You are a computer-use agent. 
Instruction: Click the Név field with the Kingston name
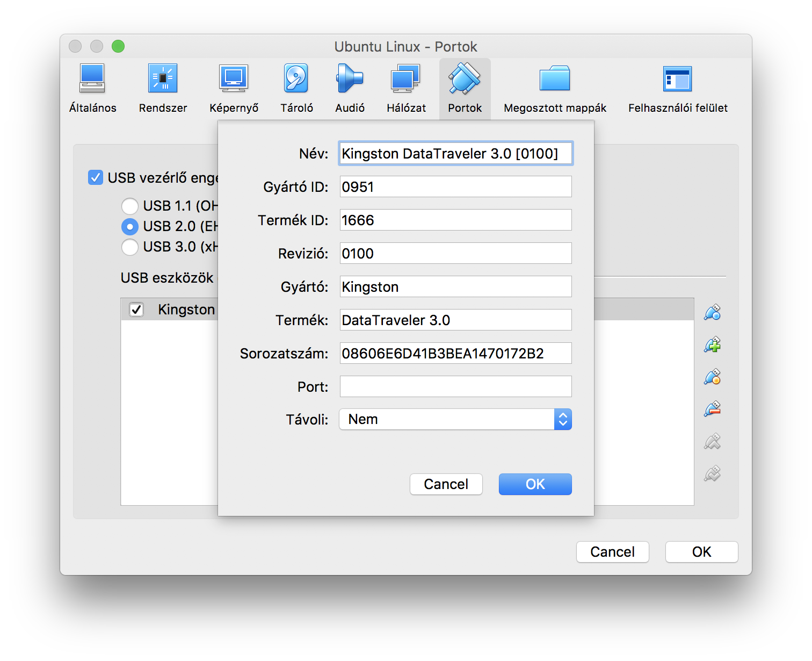(455, 153)
